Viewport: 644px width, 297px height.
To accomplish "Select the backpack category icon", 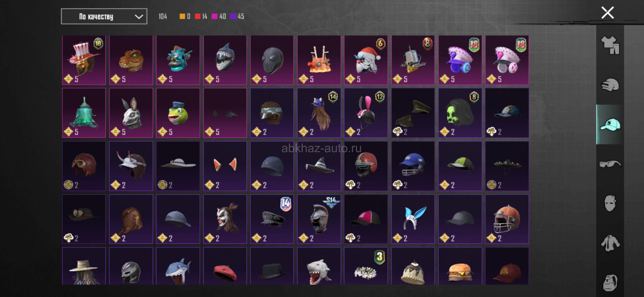I will [610, 282].
